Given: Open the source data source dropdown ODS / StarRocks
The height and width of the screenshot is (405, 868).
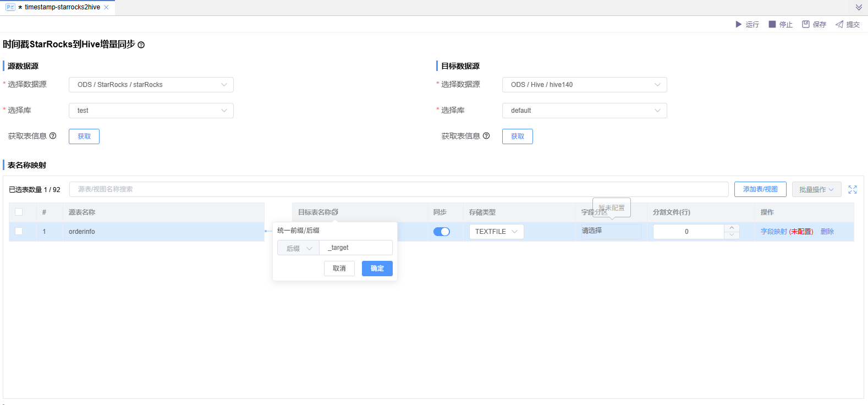Looking at the screenshot, I should (x=151, y=85).
